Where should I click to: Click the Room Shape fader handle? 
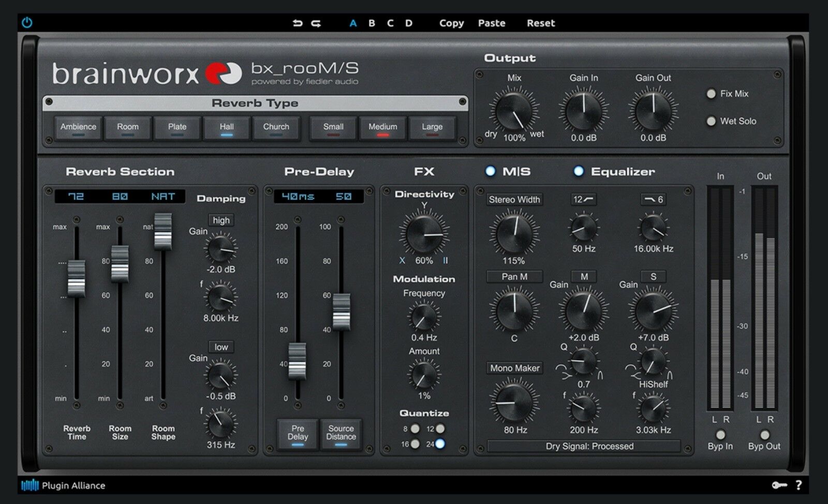163,231
